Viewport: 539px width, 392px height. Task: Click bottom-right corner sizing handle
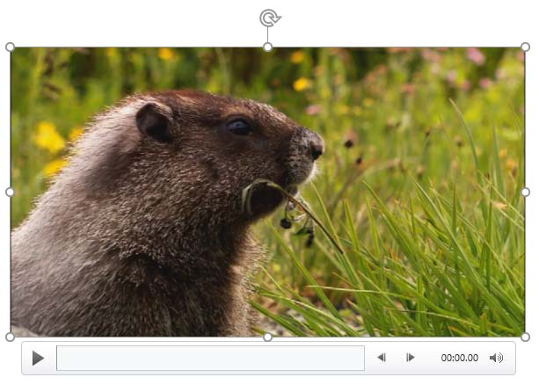tap(525, 337)
